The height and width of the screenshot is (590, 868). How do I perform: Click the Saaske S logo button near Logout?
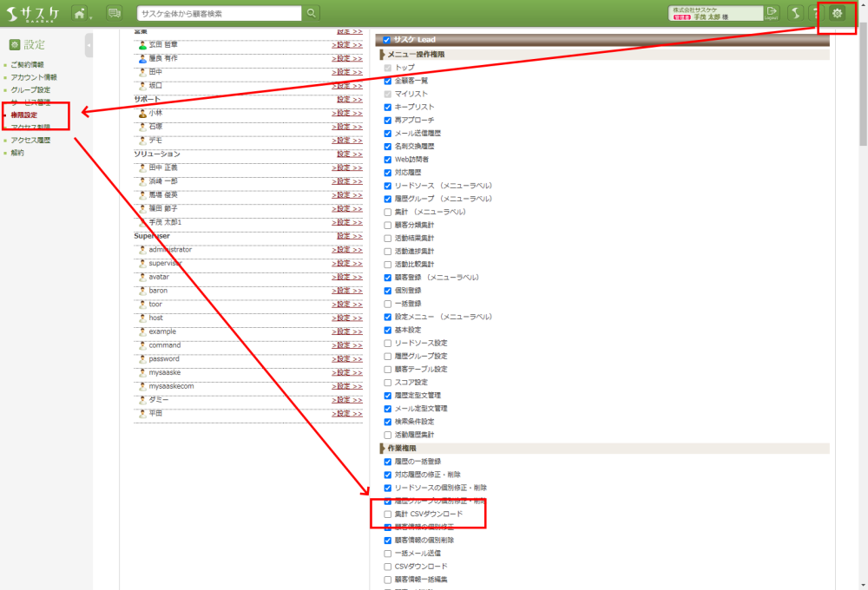[x=796, y=13]
